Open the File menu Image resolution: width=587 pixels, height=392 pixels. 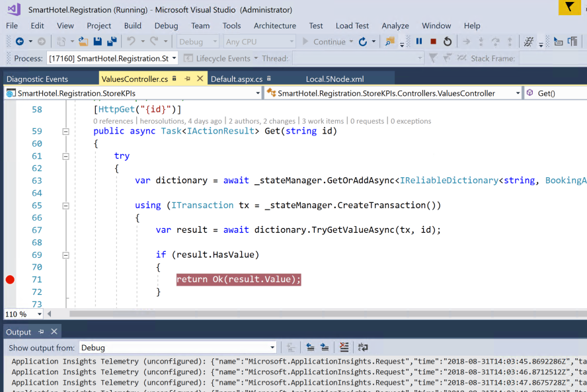(x=12, y=26)
